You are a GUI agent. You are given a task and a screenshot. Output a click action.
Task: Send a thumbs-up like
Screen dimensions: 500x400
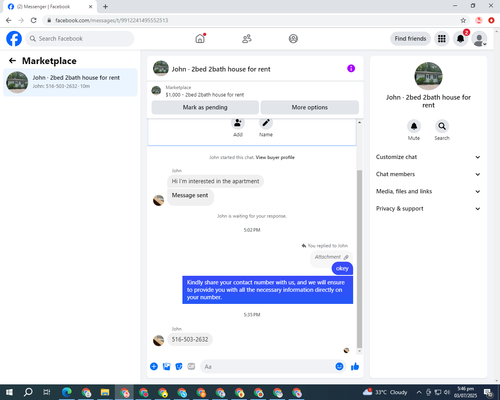coord(355,367)
